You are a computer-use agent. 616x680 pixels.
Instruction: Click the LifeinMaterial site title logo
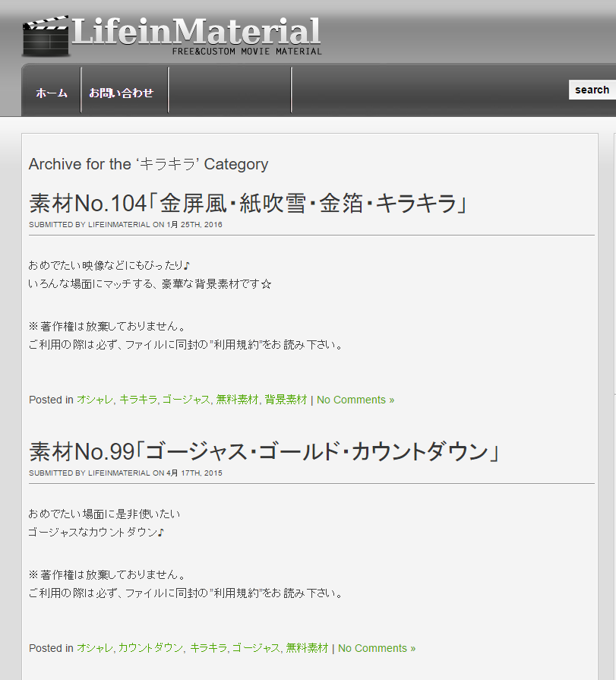tap(196, 31)
